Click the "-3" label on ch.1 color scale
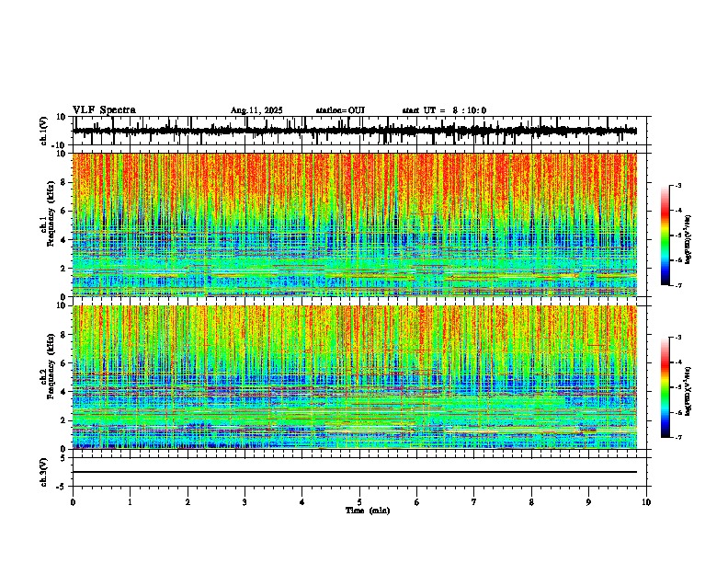The image size is (728, 563). tap(677, 186)
